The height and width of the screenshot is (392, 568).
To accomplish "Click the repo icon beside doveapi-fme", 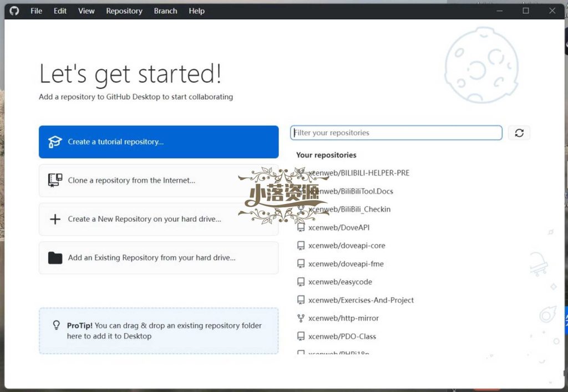I will click(301, 264).
